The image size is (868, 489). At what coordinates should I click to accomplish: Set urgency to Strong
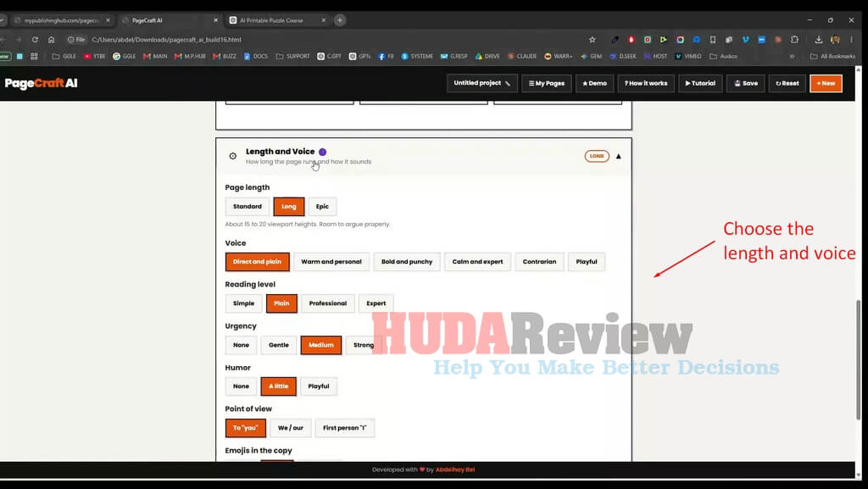click(x=364, y=345)
